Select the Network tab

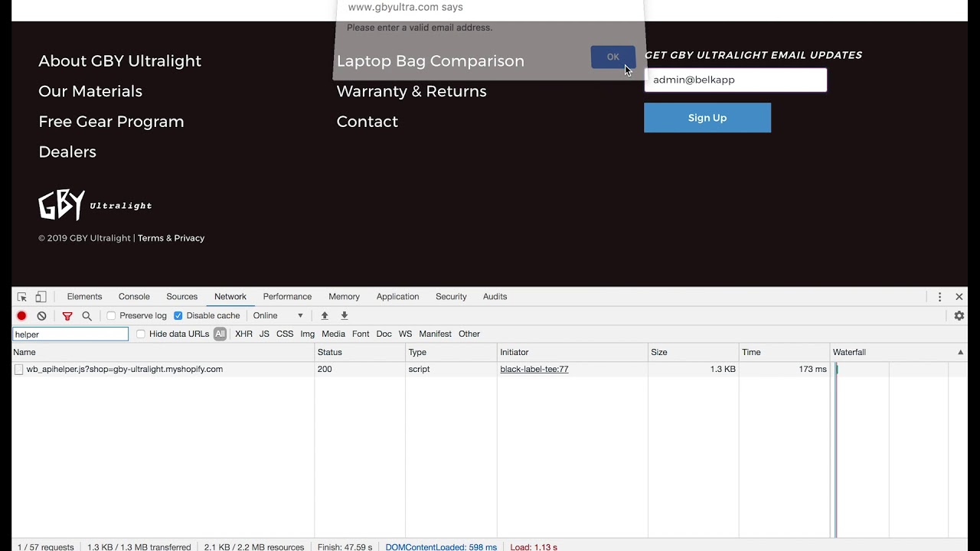click(x=230, y=296)
